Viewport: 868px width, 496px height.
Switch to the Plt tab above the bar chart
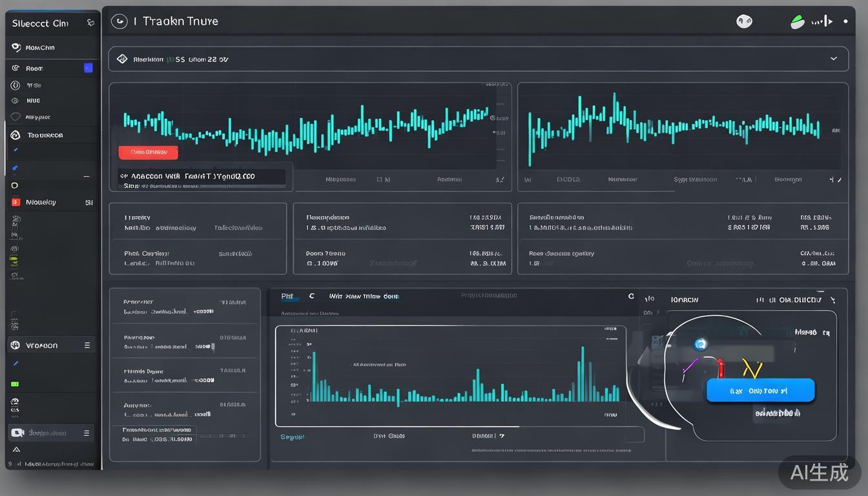287,296
